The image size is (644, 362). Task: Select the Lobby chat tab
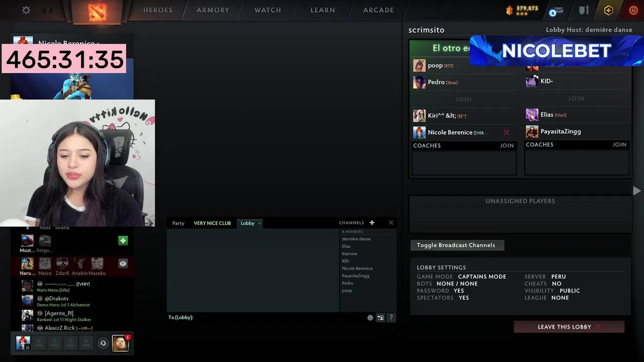coord(248,223)
